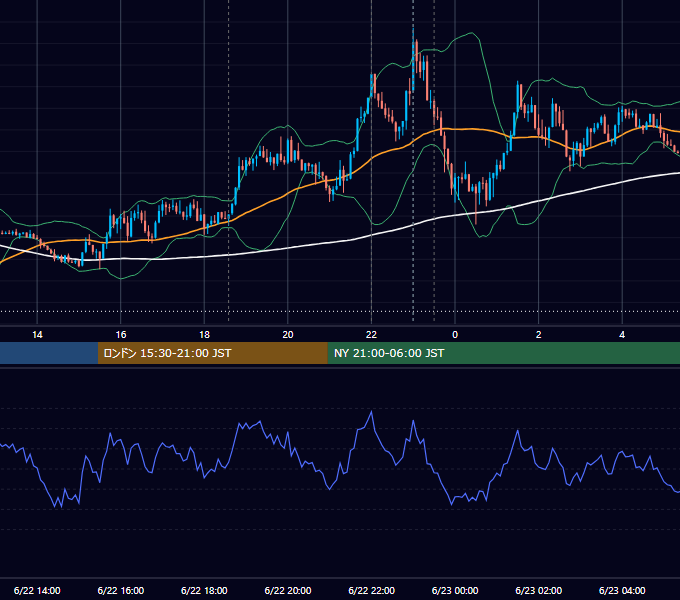Screen dimensions: 680x600
Task: Click the 6/22 22:00 label on indicator axis
Action: tap(372, 590)
